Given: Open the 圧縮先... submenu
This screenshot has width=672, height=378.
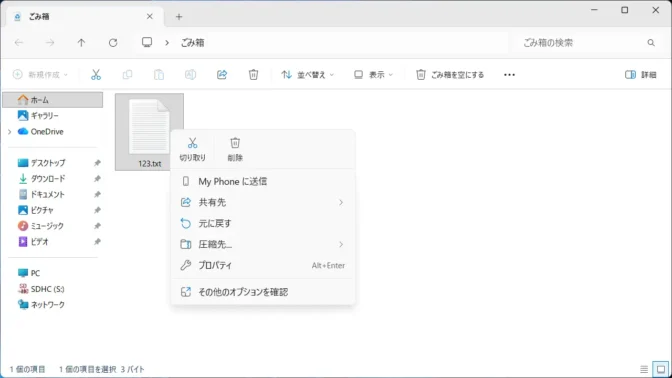Looking at the screenshot, I should click(263, 244).
